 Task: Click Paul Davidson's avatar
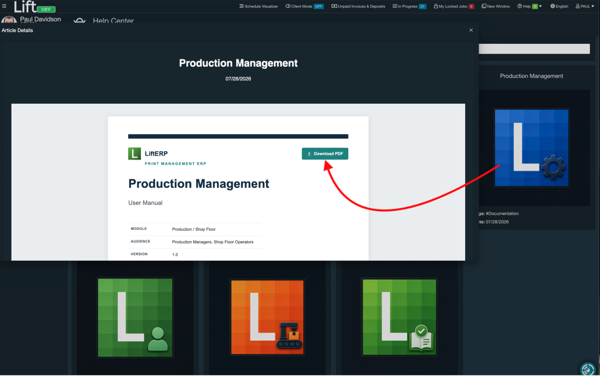pos(9,20)
